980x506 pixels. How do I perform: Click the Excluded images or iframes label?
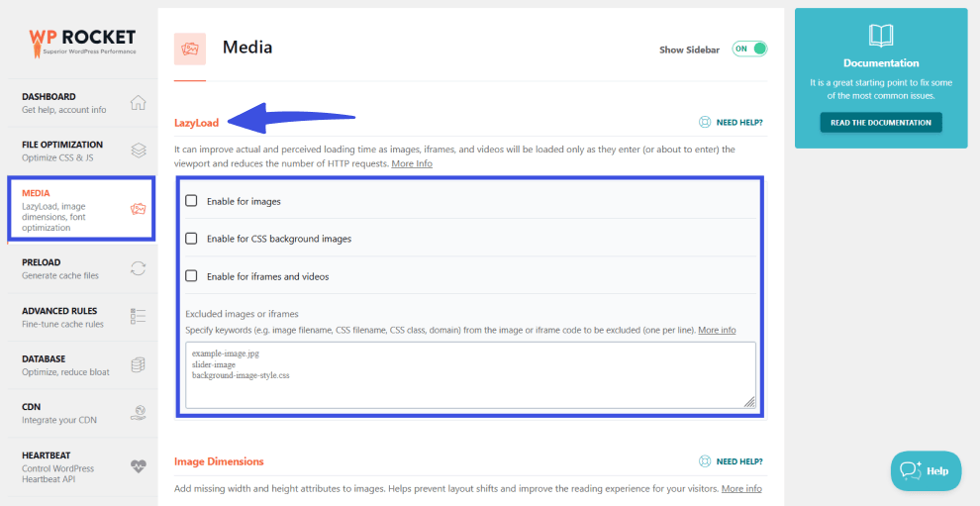[242, 314]
